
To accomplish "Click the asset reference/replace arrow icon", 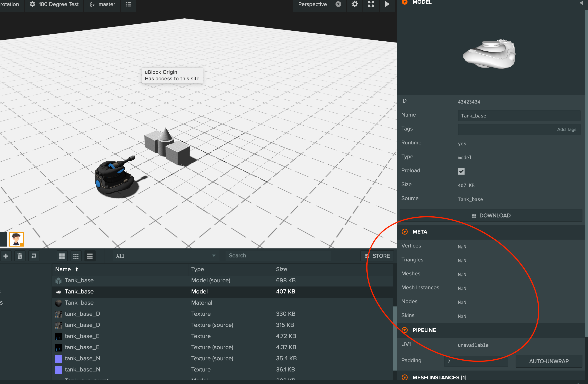I will pos(34,256).
